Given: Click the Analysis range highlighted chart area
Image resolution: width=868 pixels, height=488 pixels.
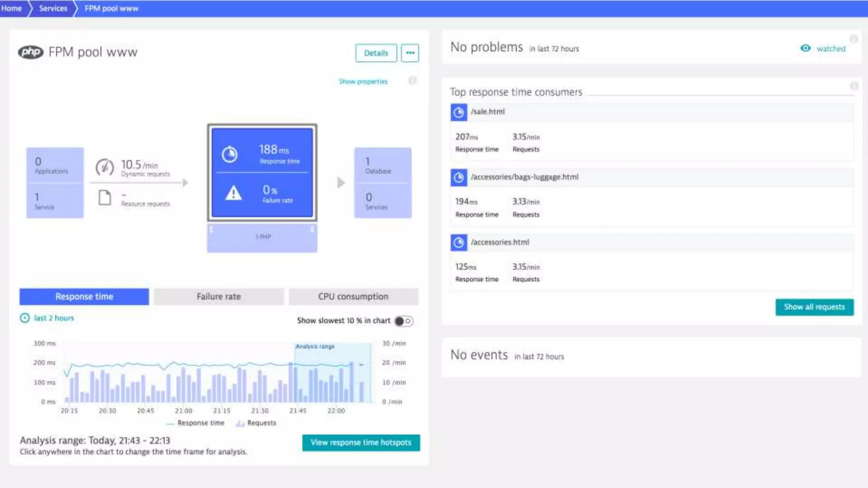Looking at the screenshot, I should click(332, 373).
